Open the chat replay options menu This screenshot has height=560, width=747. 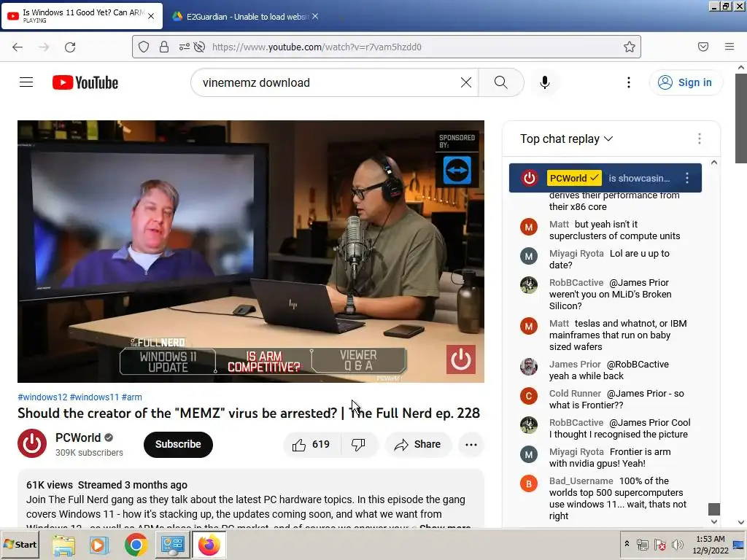[x=699, y=139]
